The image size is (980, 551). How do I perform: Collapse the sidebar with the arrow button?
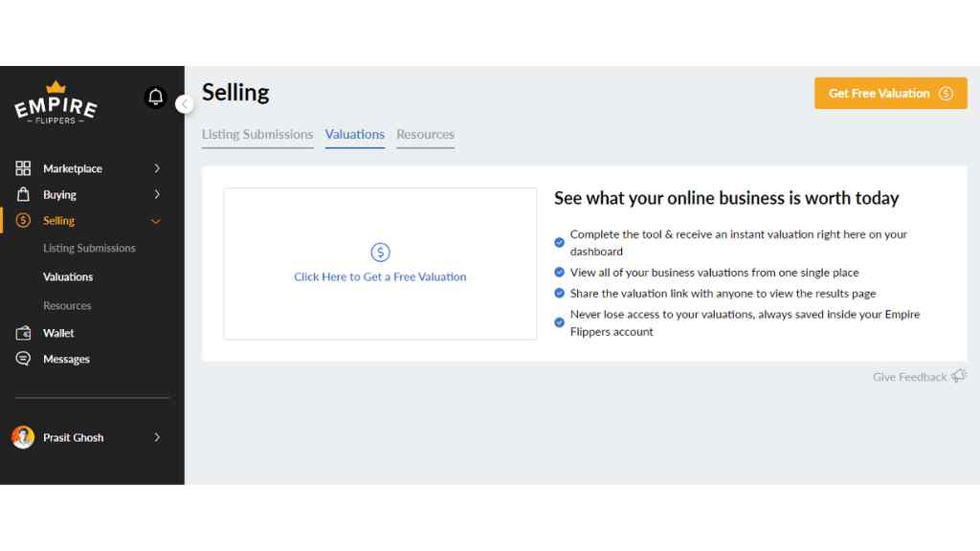184,103
